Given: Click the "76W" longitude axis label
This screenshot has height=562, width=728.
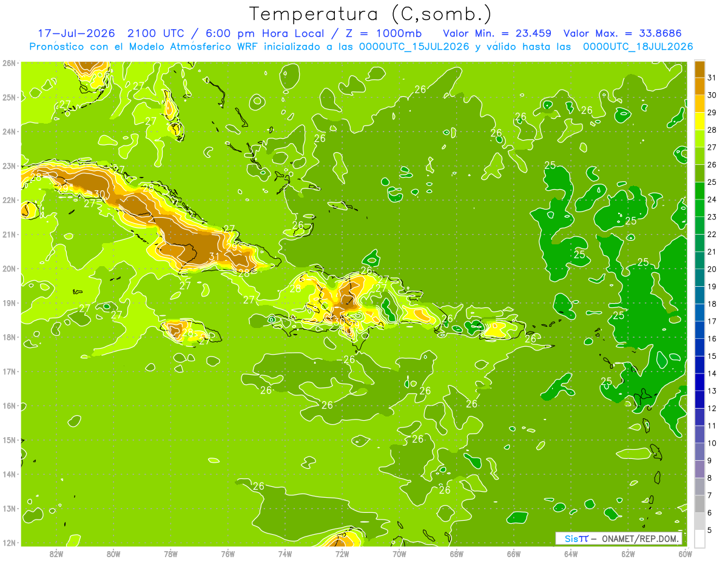Looking at the screenshot, I should 228,554.
